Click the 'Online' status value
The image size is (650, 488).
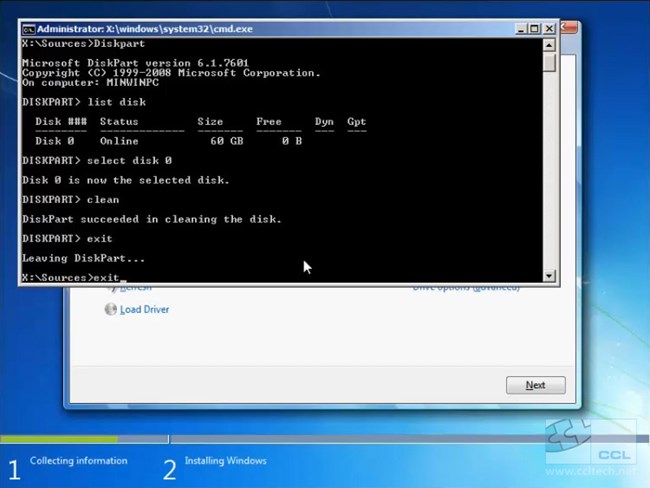coord(119,141)
